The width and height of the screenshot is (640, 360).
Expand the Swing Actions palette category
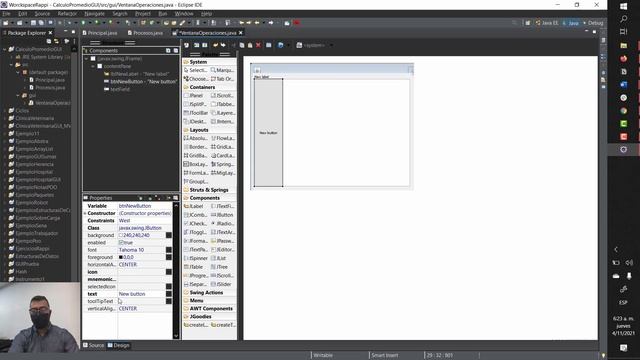(x=209, y=293)
